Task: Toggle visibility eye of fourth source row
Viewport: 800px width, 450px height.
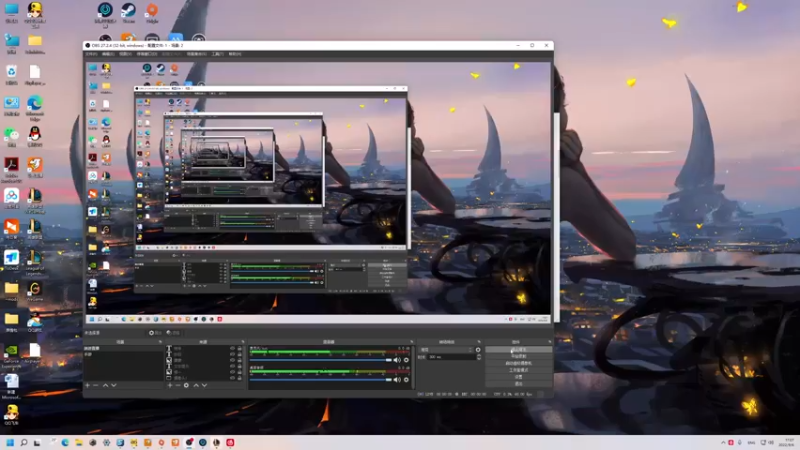Action: click(x=233, y=366)
